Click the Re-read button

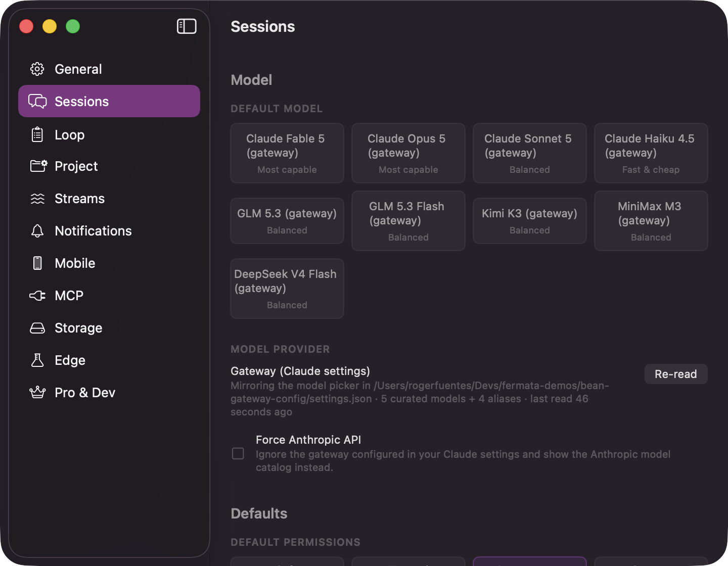[x=676, y=374]
